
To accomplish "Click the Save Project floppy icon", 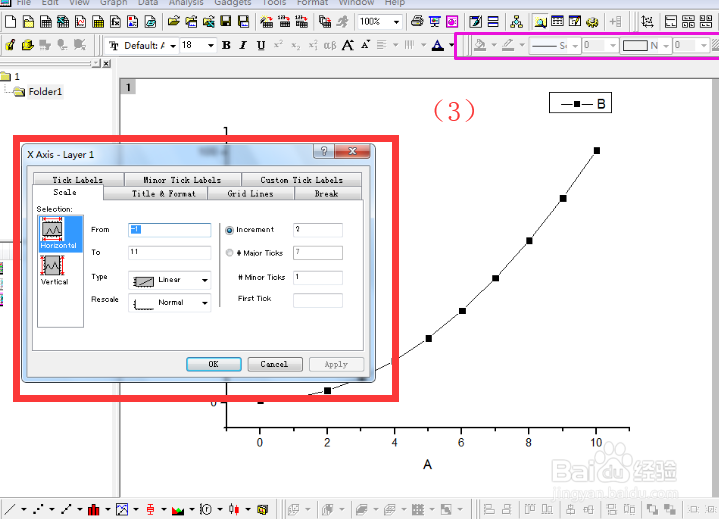I will pyautogui.click(x=226, y=21).
